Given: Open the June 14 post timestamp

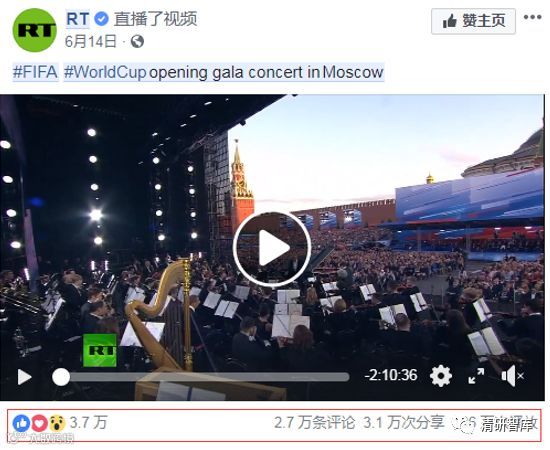Looking at the screenshot, I should click(91, 41).
